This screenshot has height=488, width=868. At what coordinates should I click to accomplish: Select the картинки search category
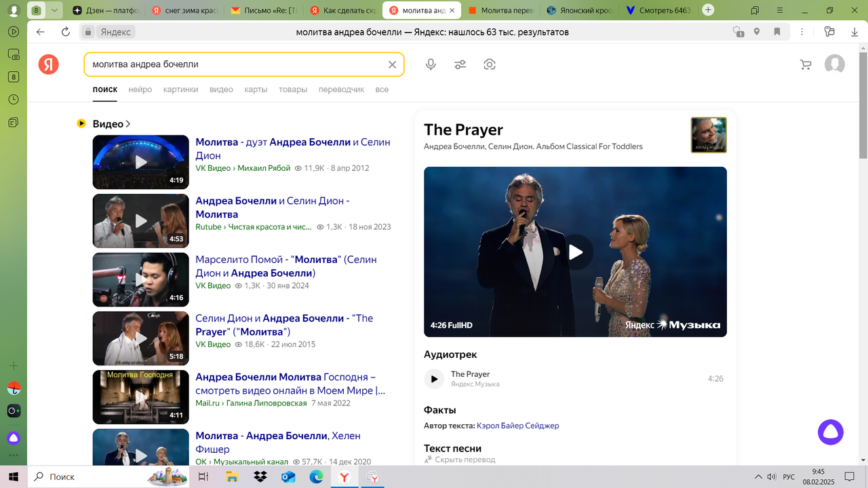(x=180, y=89)
